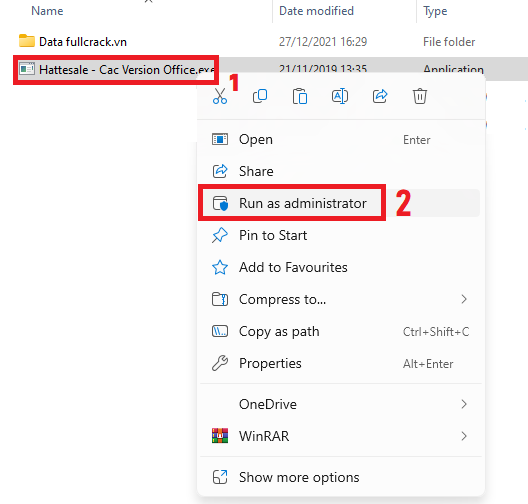Click the Rename icon
Screen dimensions: 528x504
(x=340, y=96)
